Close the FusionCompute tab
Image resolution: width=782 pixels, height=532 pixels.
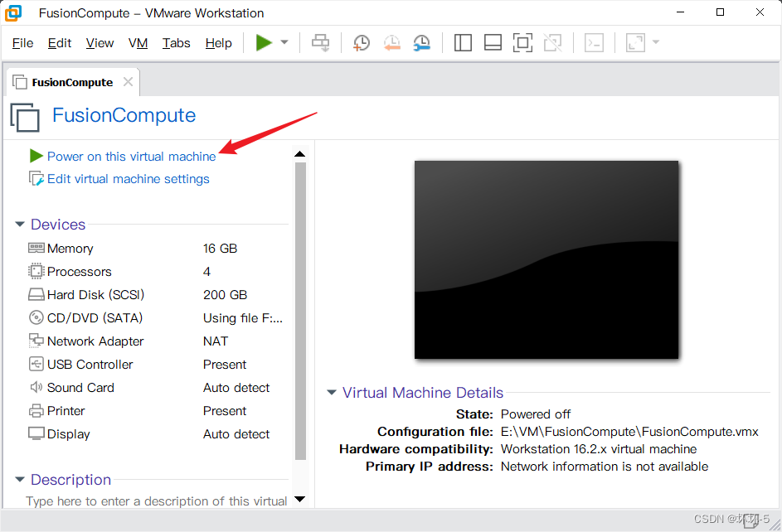[x=129, y=82]
